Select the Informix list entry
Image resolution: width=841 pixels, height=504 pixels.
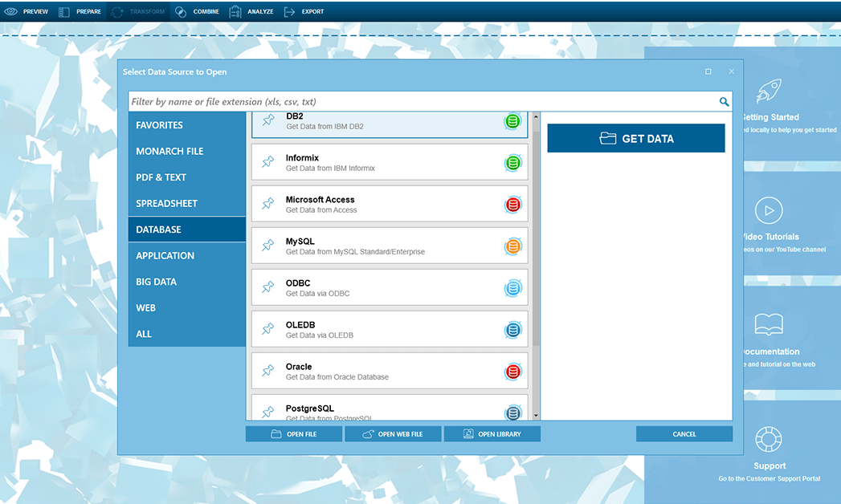390,162
